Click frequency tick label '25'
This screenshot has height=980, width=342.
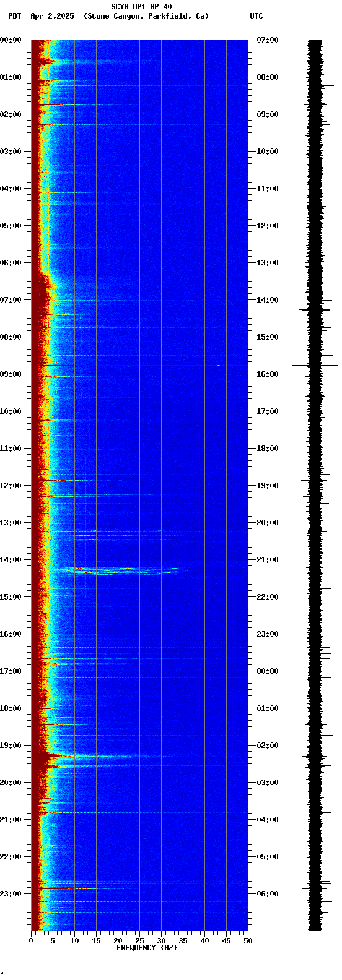[139, 941]
